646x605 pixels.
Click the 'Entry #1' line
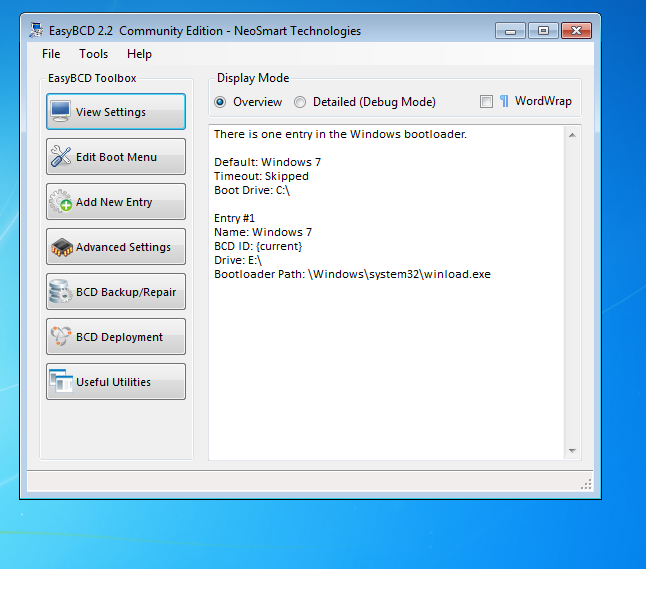pyautogui.click(x=234, y=218)
